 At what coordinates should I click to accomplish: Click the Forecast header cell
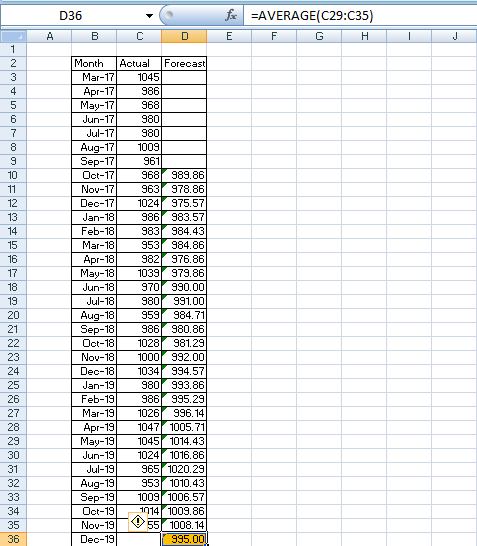(184, 63)
